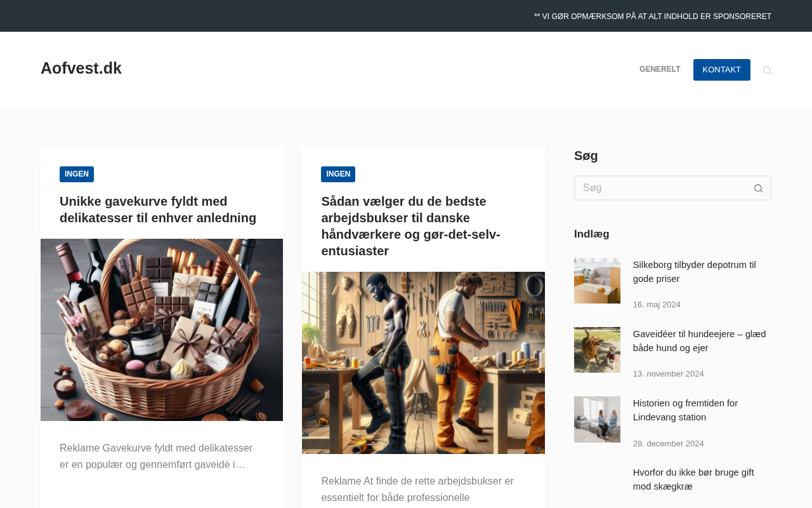Select the 'Søg' sidebar heading
The width and height of the screenshot is (812, 508).
pyautogui.click(x=586, y=156)
